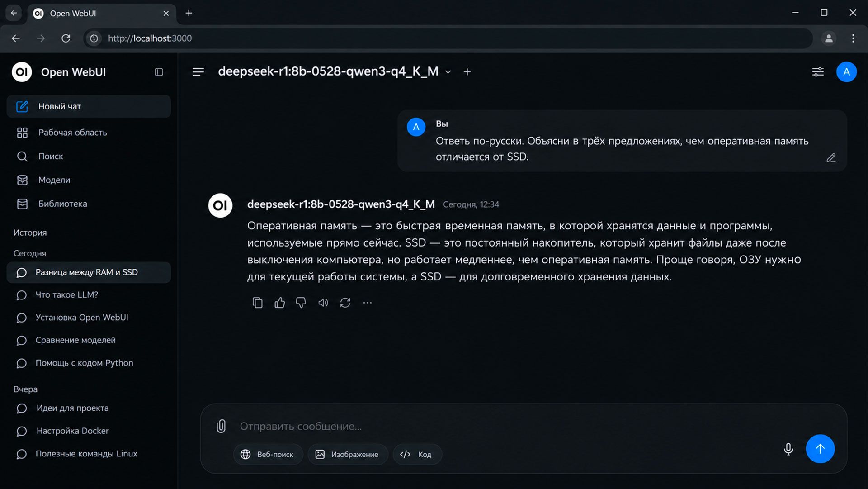Open Рабочая область in sidebar

(89, 133)
